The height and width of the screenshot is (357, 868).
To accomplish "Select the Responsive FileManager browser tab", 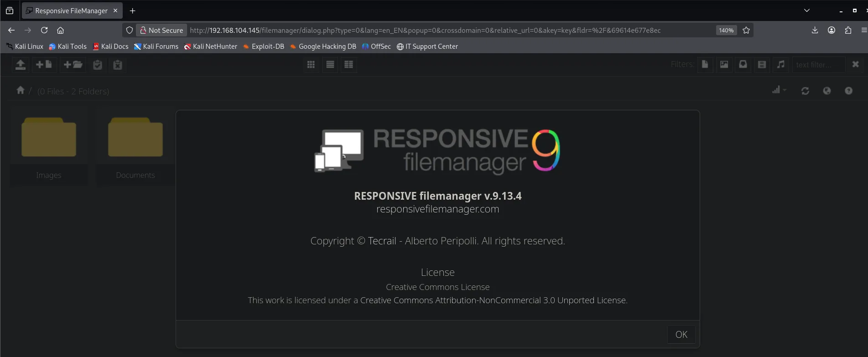I will click(x=72, y=10).
